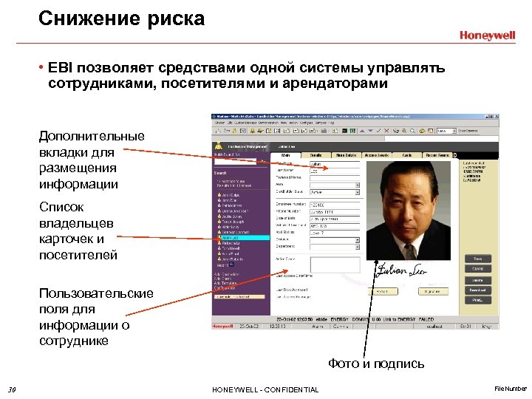532x399 pixels.
Task: Select Jackie Jones in cardholder list
Action: (x=231, y=216)
